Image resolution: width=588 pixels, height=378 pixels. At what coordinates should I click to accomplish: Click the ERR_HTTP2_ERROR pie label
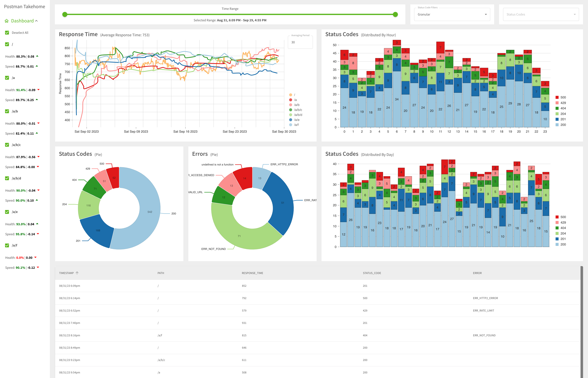[x=284, y=164]
